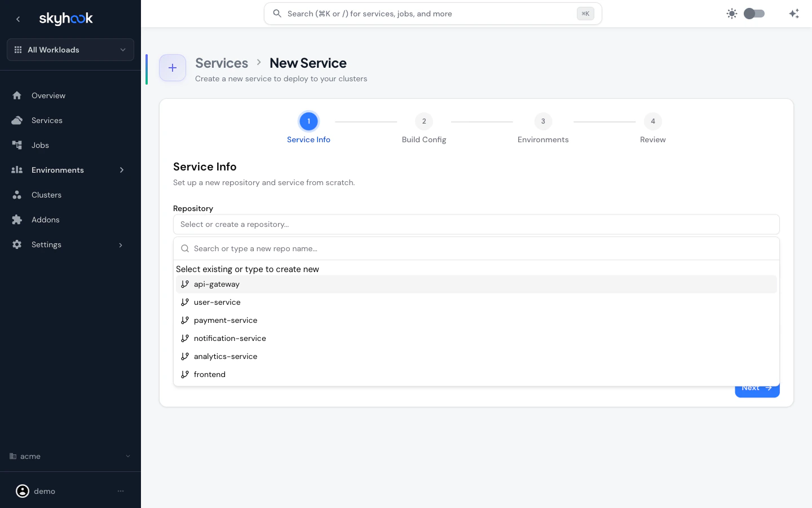Click the light mode sun icon
Viewport: 812px width, 508px height.
point(732,14)
